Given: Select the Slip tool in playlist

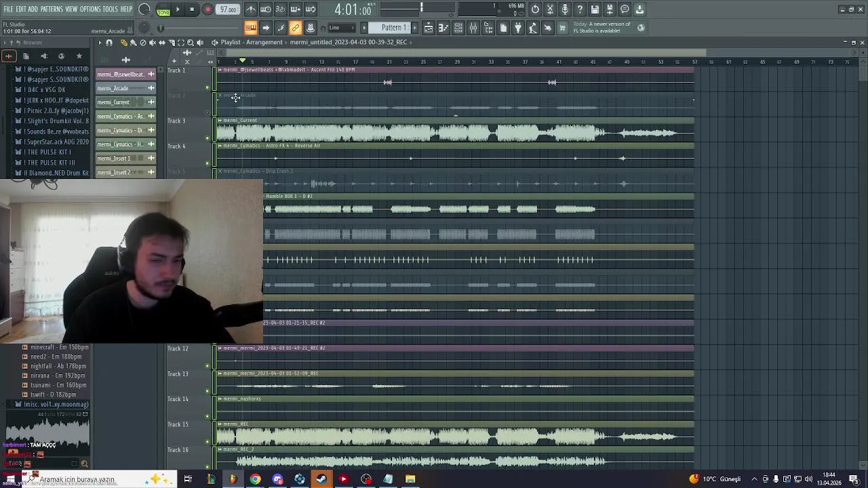Looking at the screenshot, I should coord(161,43).
